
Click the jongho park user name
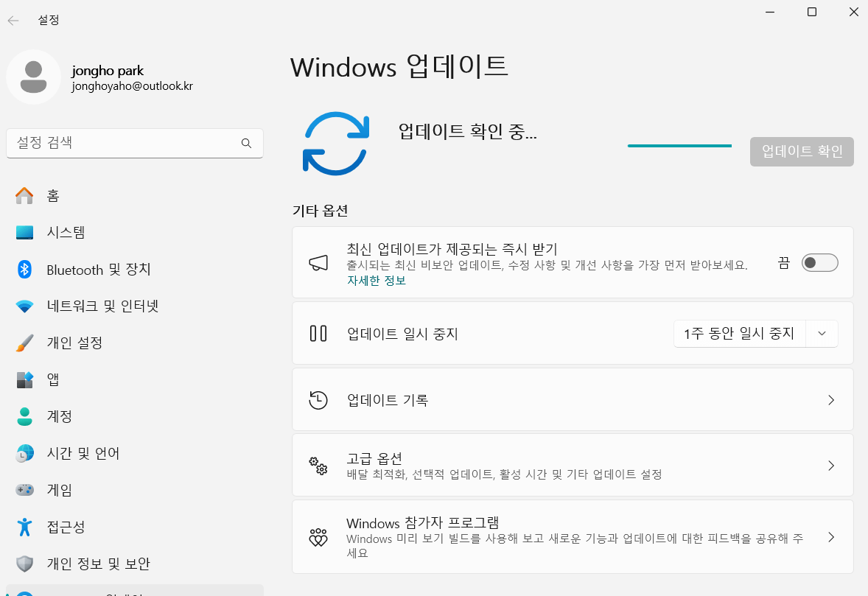(x=108, y=71)
